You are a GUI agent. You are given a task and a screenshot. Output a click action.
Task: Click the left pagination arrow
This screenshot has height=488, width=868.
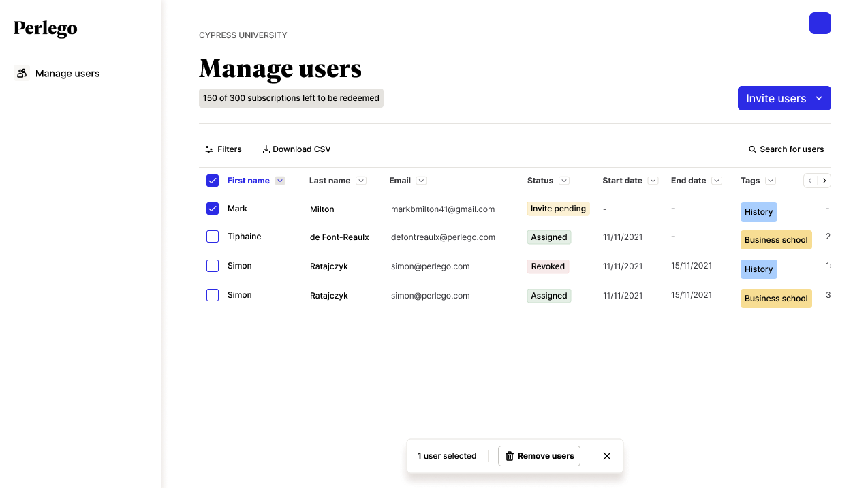809,180
